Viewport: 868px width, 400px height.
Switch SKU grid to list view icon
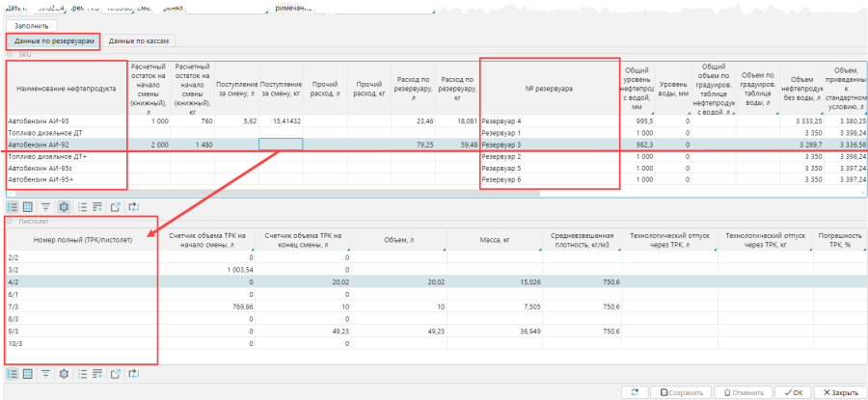coord(13,206)
